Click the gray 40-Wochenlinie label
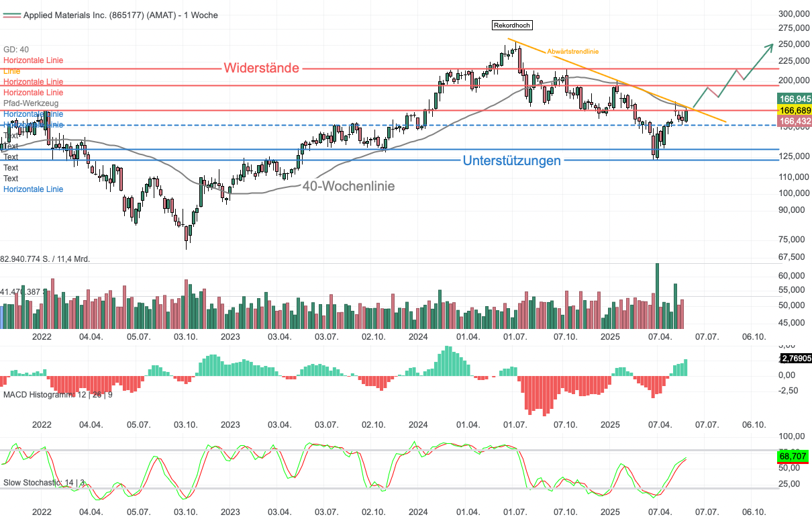Screen dimensions: 812x521 tap(348, 186)
